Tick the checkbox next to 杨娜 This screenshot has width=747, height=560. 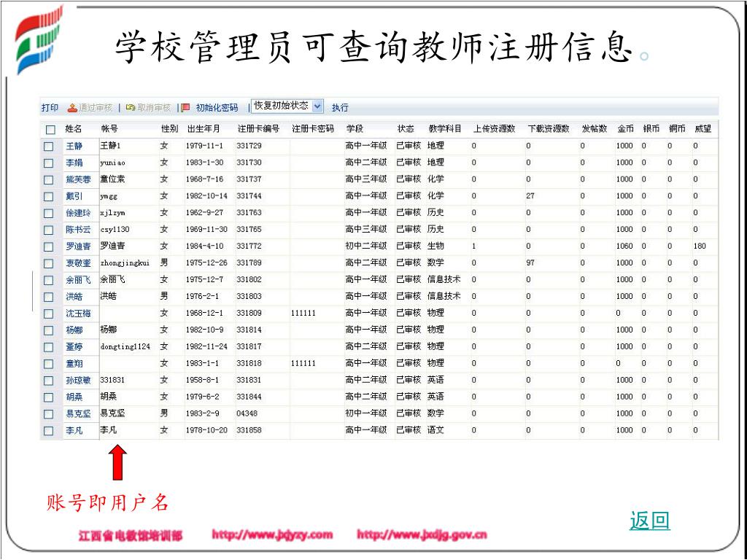(x=49, y=330)
